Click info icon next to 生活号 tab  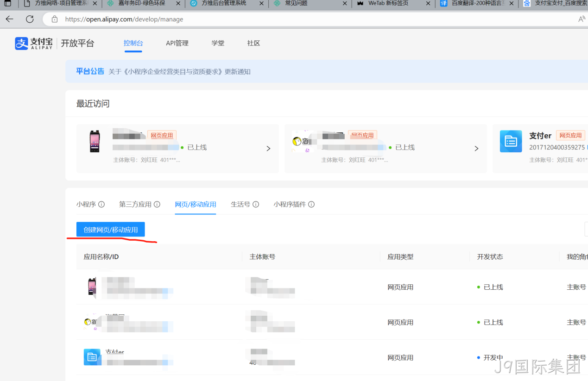point(256,204)
